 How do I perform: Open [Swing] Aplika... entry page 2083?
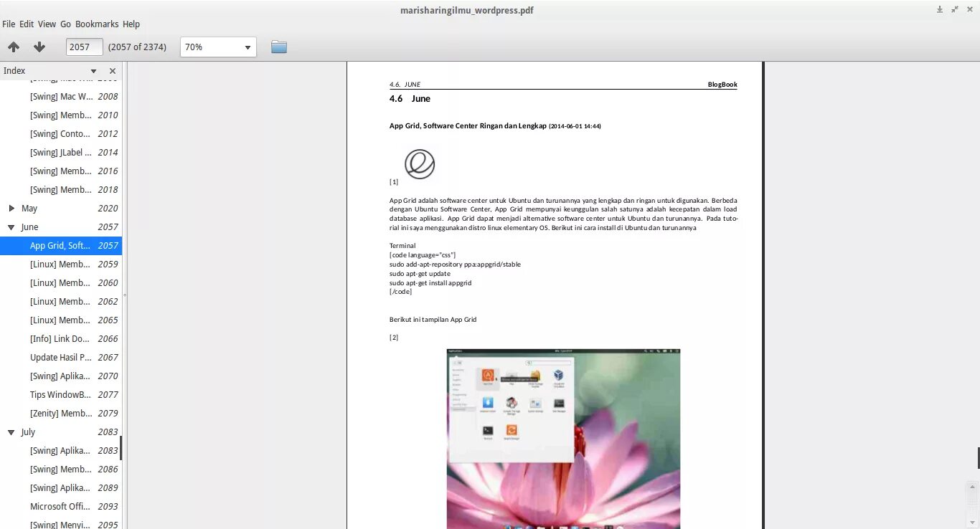(x=61, y=451)
